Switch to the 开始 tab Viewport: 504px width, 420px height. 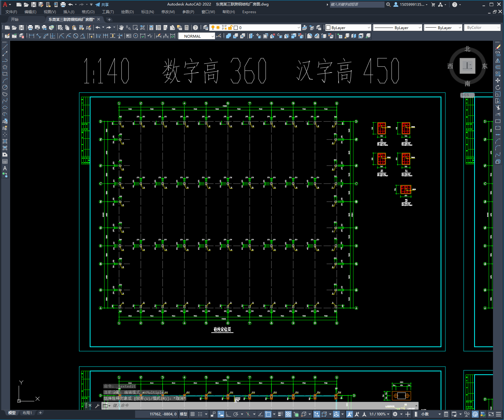coord(15,19)
